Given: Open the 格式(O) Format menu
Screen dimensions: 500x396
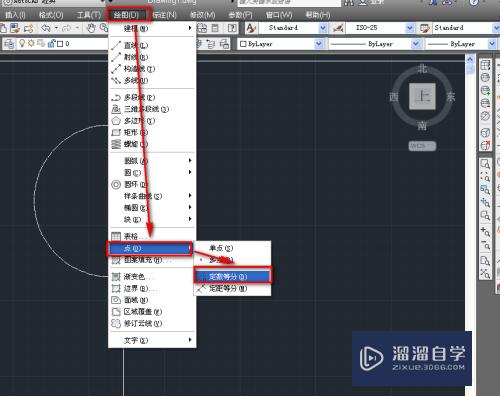Looking at the screenshot, I should pos(51,15).
